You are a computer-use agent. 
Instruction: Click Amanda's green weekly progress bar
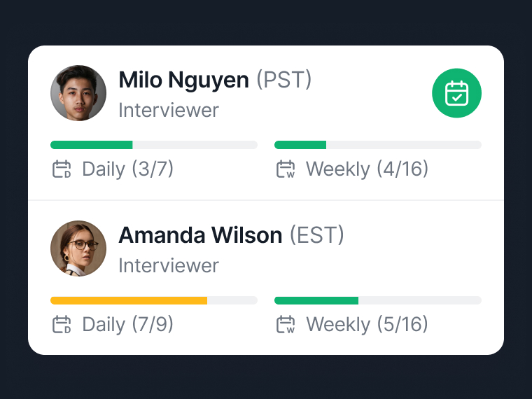point(378,300)
